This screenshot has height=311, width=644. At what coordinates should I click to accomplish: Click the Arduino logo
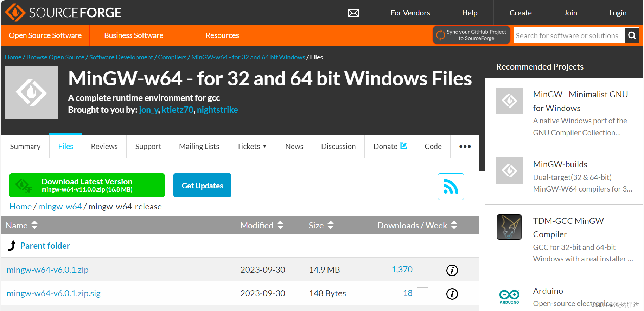pyautogui.click(x=509, y=297)
